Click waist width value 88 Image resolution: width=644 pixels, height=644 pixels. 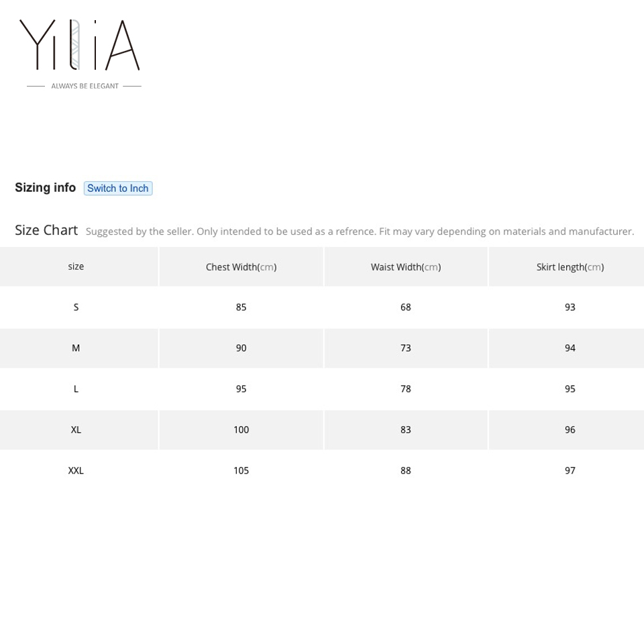pos(405,471)
